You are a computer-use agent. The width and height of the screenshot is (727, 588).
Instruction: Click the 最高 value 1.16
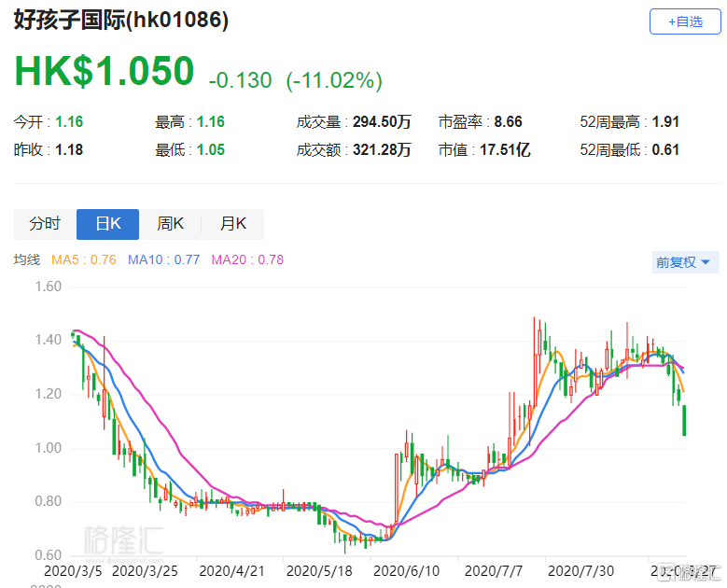click(211, 122)
